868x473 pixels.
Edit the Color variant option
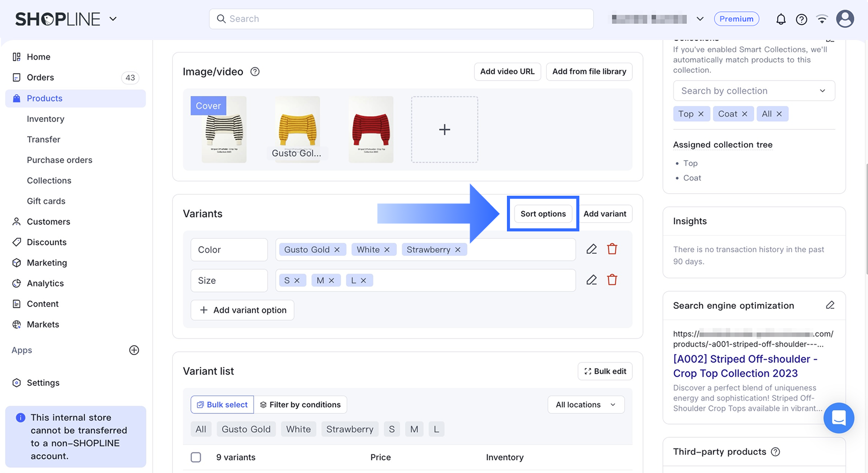[x=592, y=249]
